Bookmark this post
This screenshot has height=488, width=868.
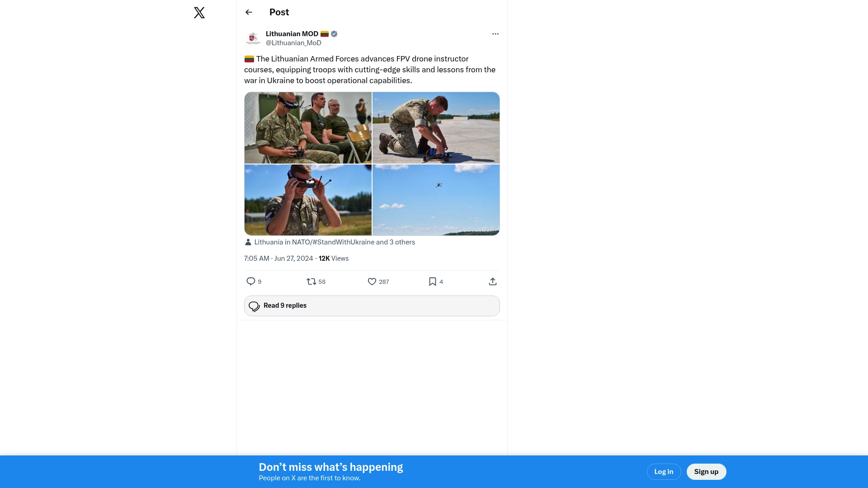point(433,282)
